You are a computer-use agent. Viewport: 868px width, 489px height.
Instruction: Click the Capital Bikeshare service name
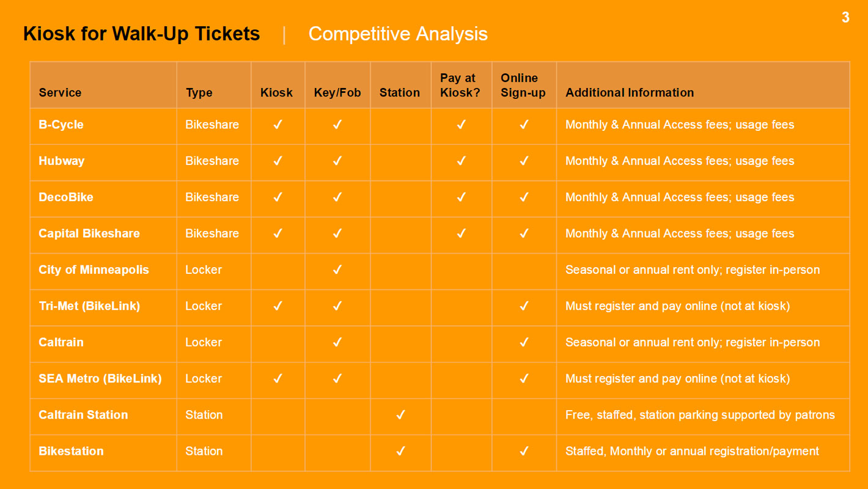tap(89, 233)
